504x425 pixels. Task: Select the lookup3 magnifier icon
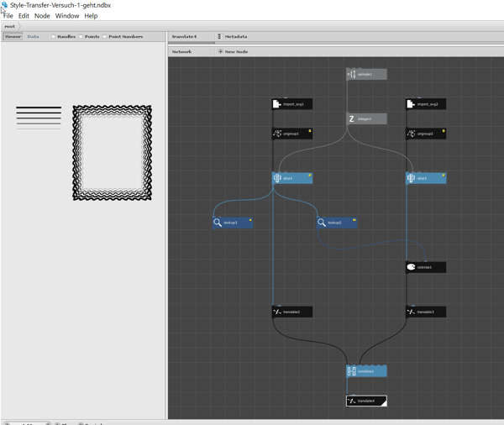pyautogui.click(x=218, y=223)
